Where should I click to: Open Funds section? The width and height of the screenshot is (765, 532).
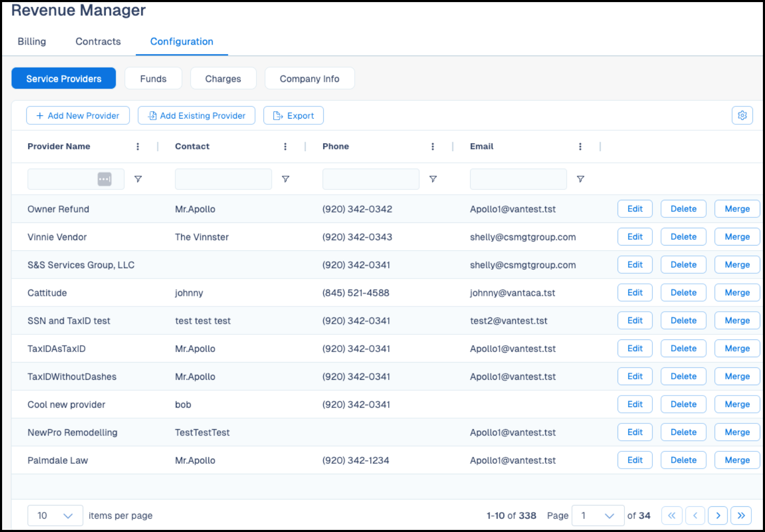coord(153,79)
